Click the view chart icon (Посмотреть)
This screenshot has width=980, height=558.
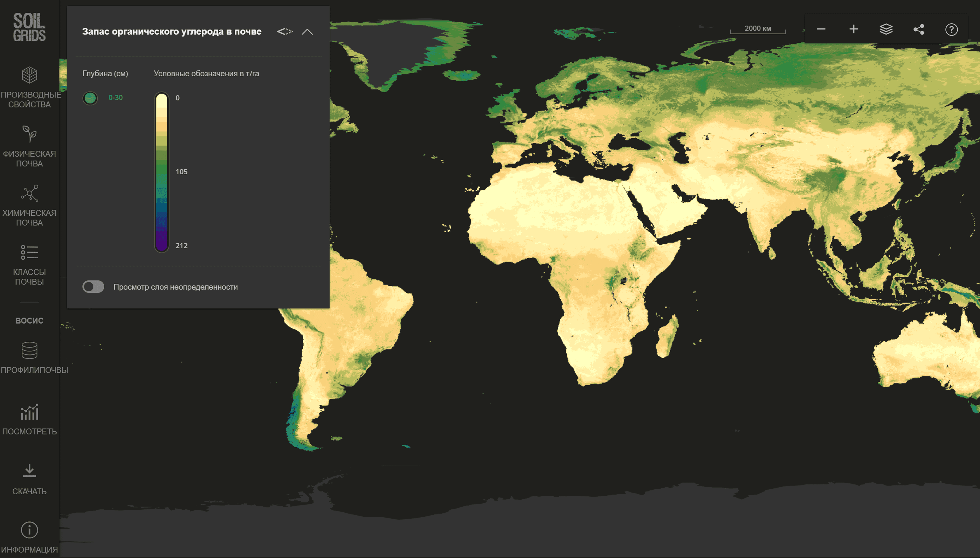[30, 412]
